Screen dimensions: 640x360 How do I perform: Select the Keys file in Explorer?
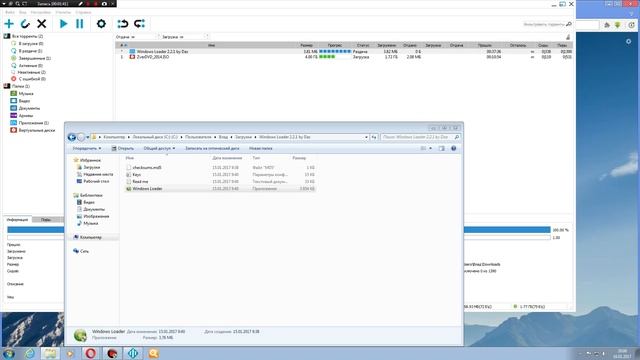coord(220,175)
